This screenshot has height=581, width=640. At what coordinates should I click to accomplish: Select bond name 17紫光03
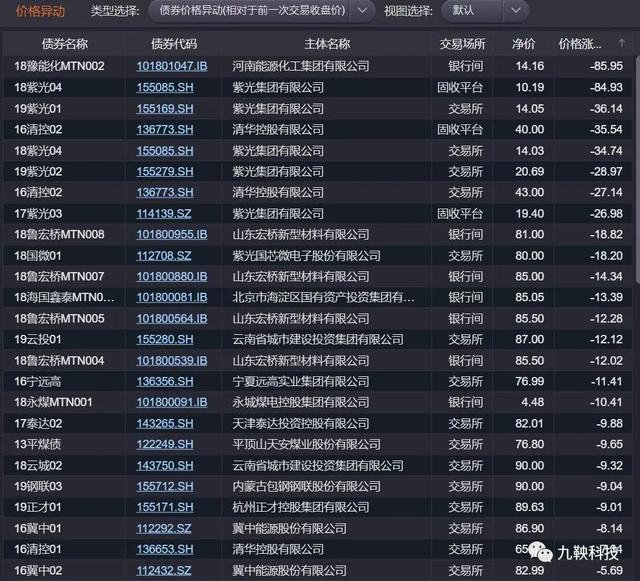[38, 214]
